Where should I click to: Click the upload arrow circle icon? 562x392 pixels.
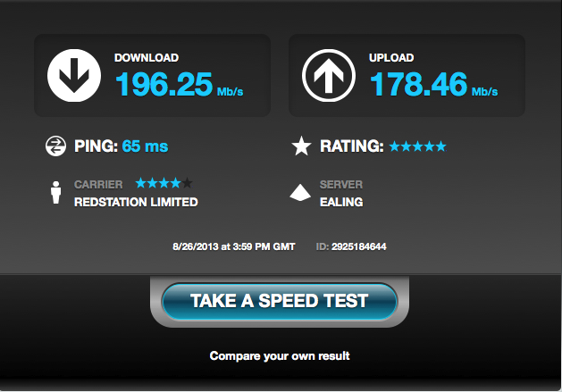[329, 76]
